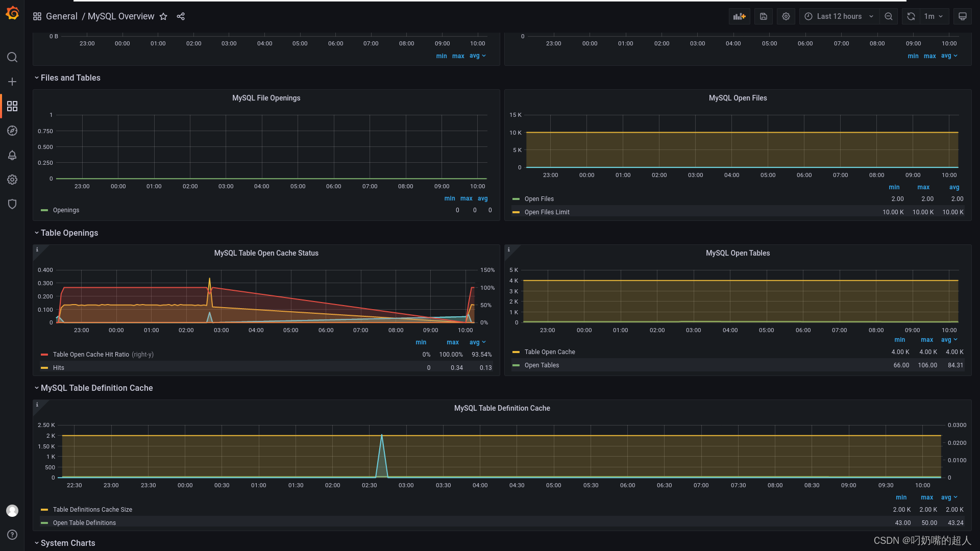
Task: Sort MySQL Open Files legend by min
Action: 894,187
